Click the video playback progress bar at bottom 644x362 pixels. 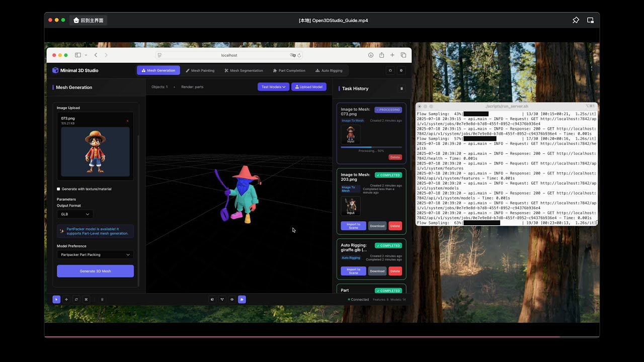322,337
